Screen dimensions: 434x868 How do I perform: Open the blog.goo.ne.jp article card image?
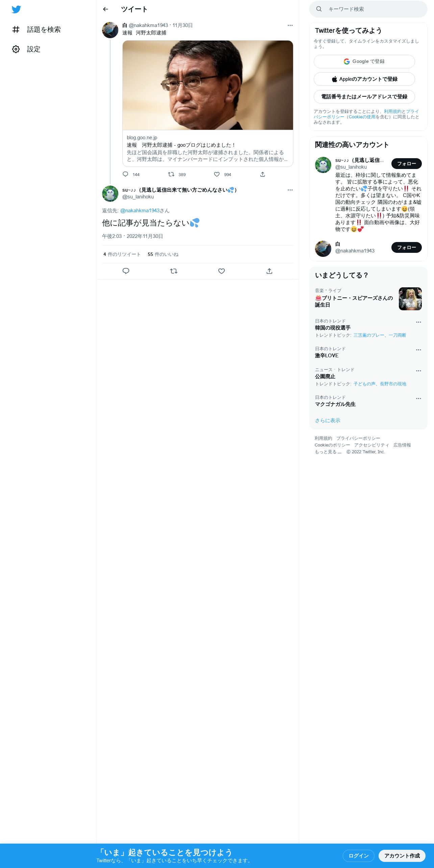(208, 85)
